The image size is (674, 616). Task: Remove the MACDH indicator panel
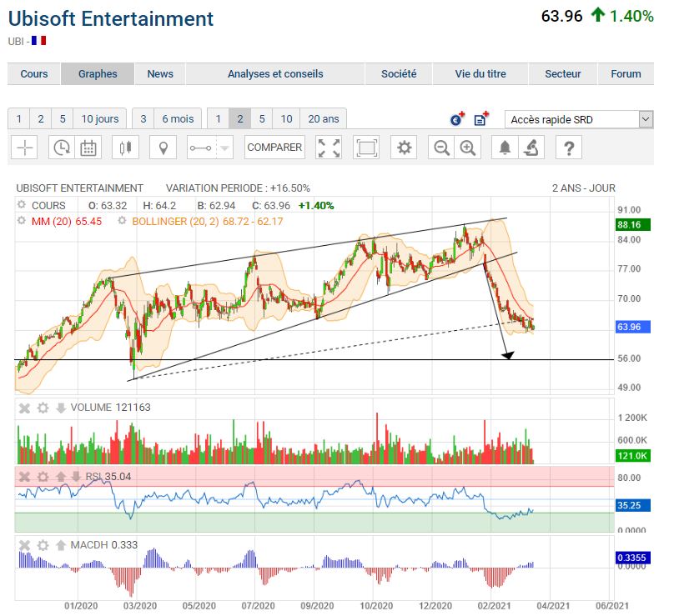(24, 545)
